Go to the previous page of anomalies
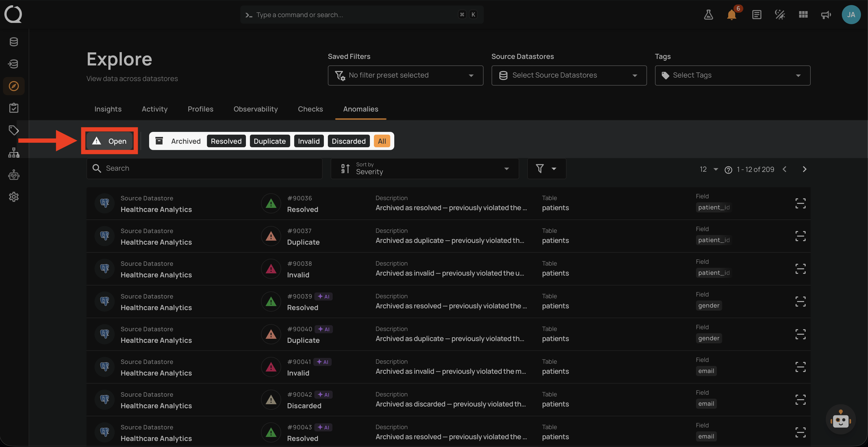Screen dimensions: 868x447 coord(785,169)
